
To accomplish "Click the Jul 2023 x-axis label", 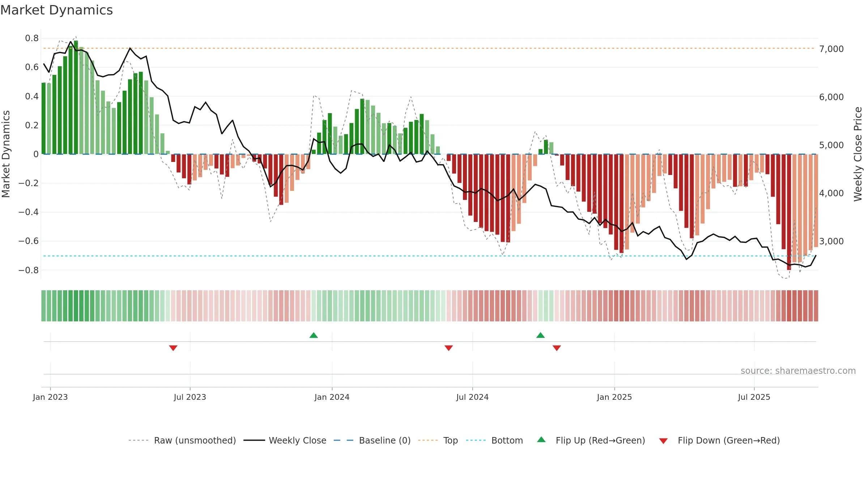I will point(190,397).
